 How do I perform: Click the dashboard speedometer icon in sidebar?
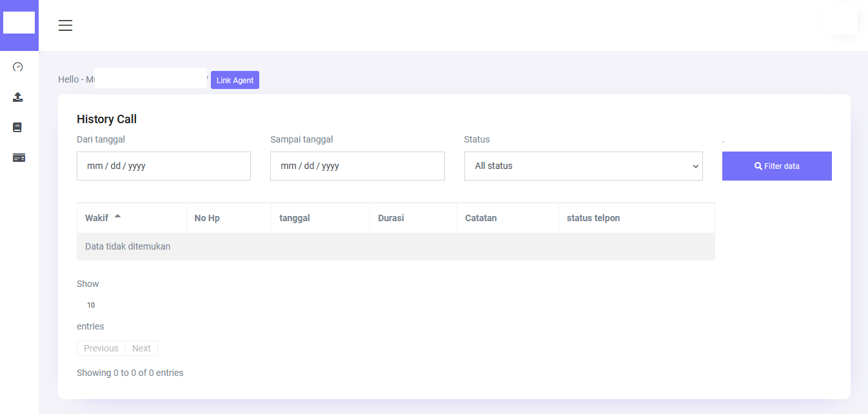coord(18,67)
